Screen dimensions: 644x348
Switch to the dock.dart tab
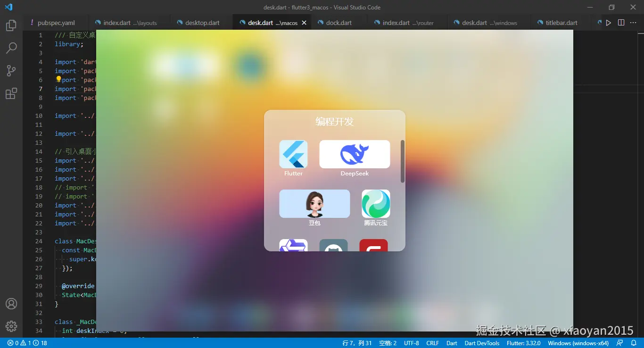click(x=339, y=23)
